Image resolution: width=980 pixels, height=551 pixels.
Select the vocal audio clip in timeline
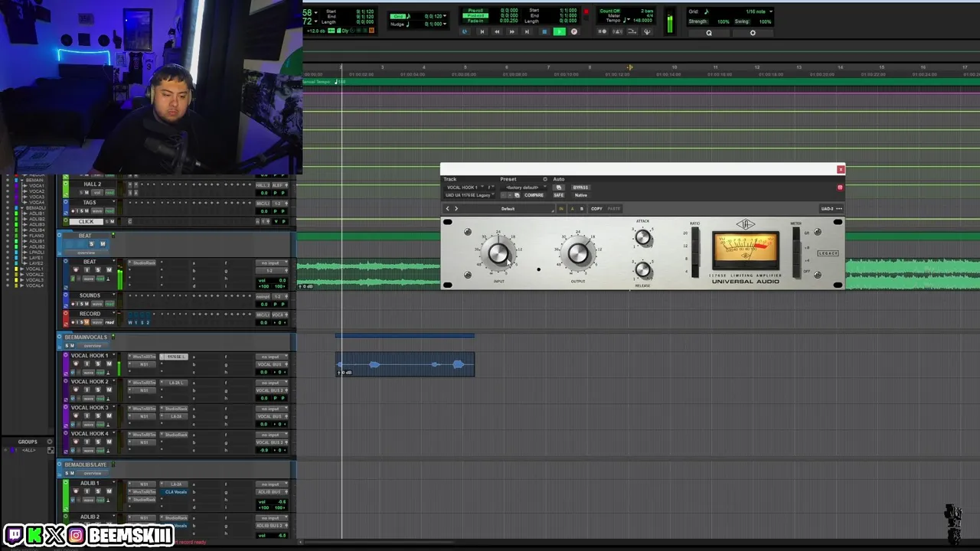[x=406, y=364]
